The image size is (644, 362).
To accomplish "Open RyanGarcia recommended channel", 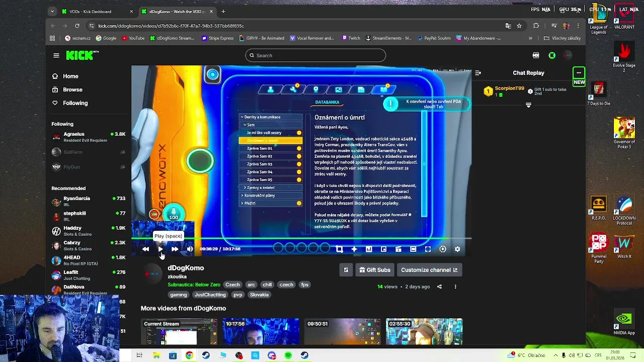I will (88, 201).
